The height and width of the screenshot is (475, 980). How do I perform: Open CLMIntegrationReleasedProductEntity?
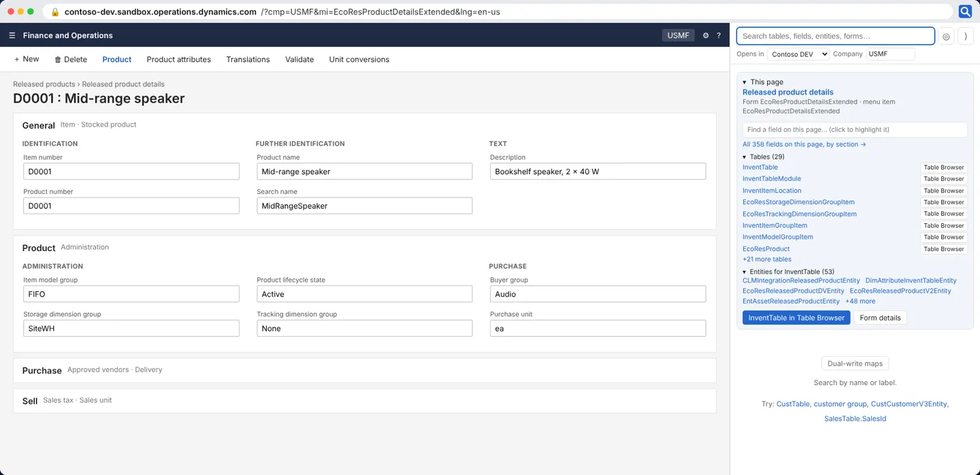801,280
